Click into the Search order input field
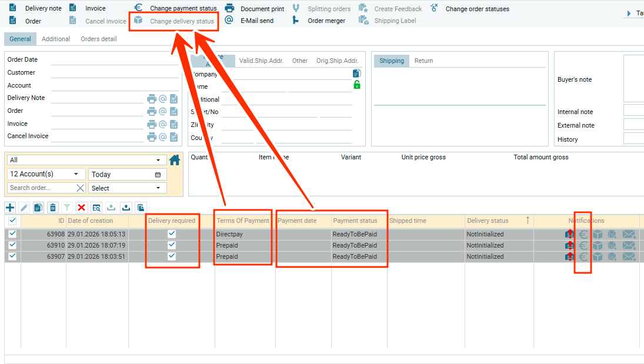Viewport: 644px width, 364px height. click(41, 188)
